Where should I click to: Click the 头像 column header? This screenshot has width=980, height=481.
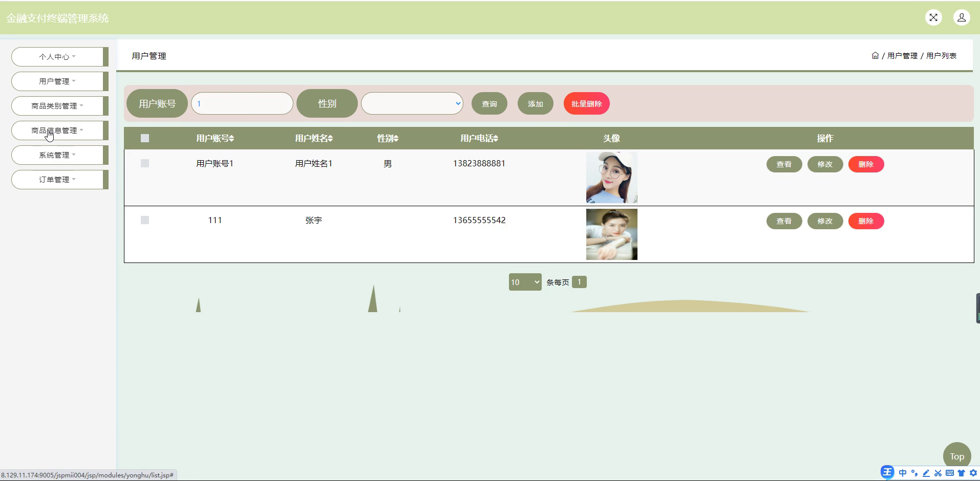pos(611,138)
